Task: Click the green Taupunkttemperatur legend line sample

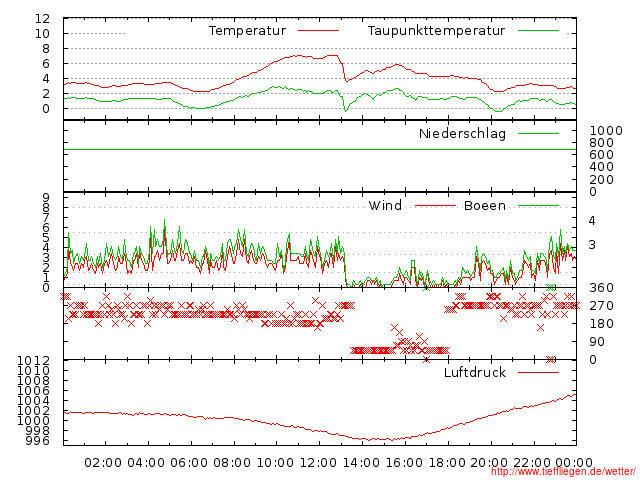Action: (x=538, y=31)
